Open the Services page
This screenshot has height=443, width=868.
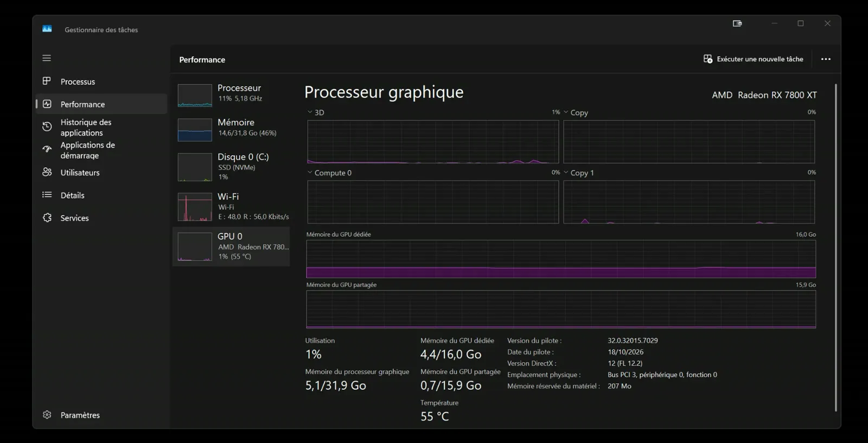click(x=102, y=218)
